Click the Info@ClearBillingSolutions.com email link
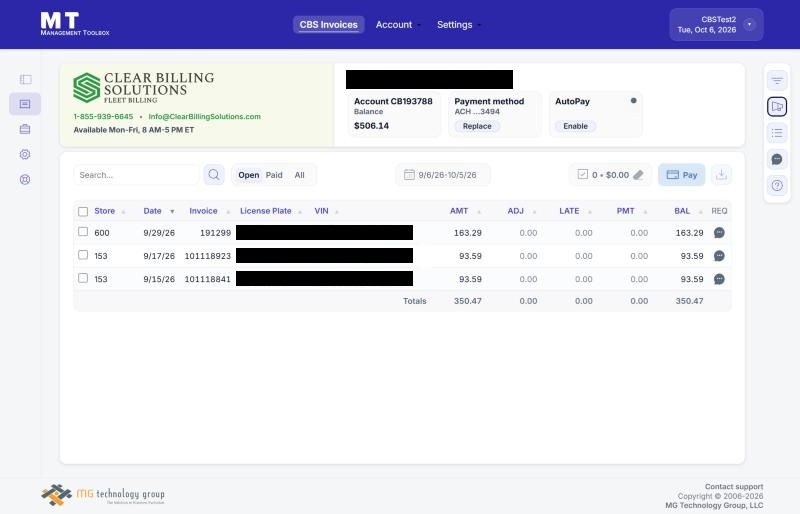This screenshot has height=514, width=800. click(205, 116)
